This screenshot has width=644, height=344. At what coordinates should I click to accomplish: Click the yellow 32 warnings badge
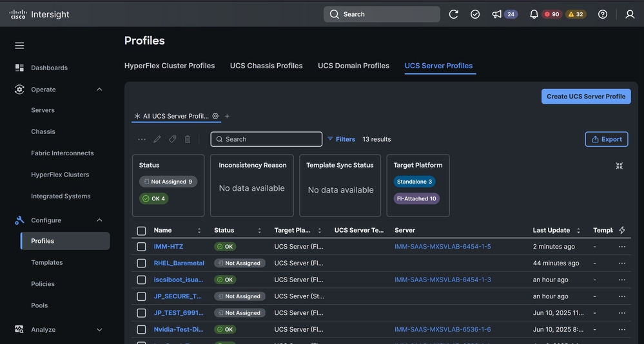(x=576, y=14)
